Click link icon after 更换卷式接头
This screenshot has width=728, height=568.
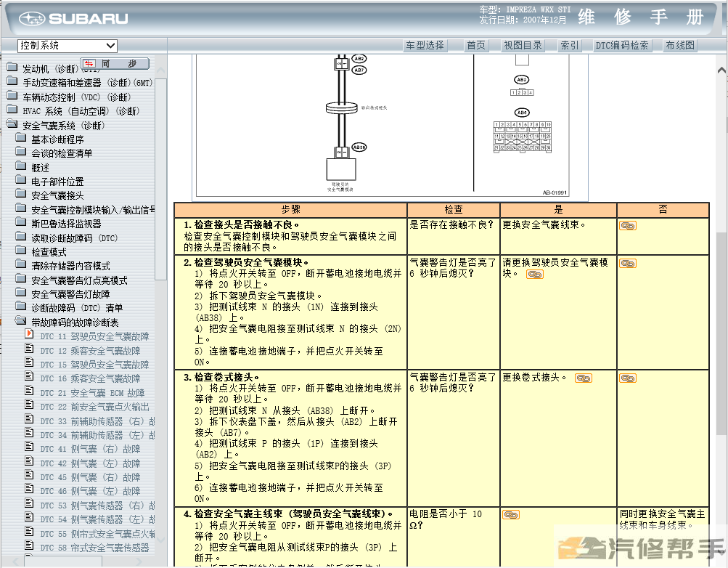583,378
